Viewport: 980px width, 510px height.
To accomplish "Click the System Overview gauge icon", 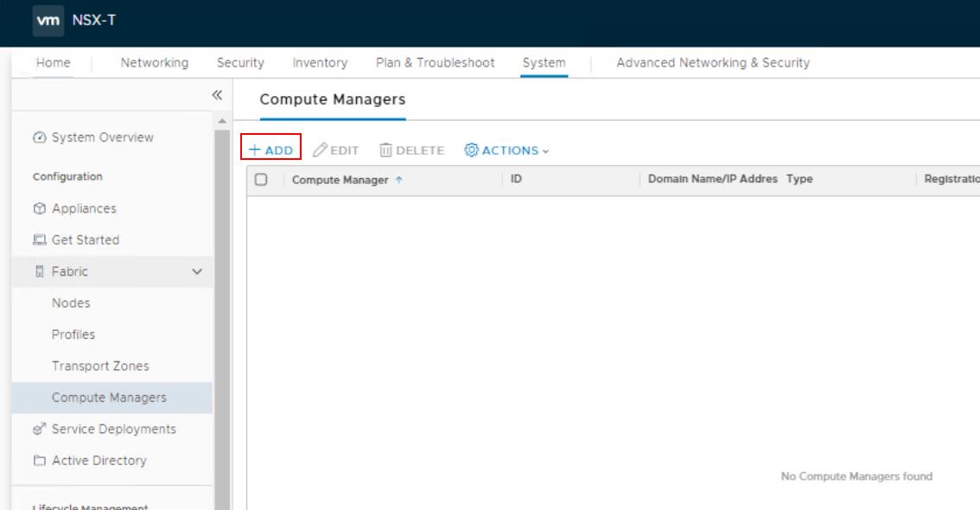I will [40, 137].
